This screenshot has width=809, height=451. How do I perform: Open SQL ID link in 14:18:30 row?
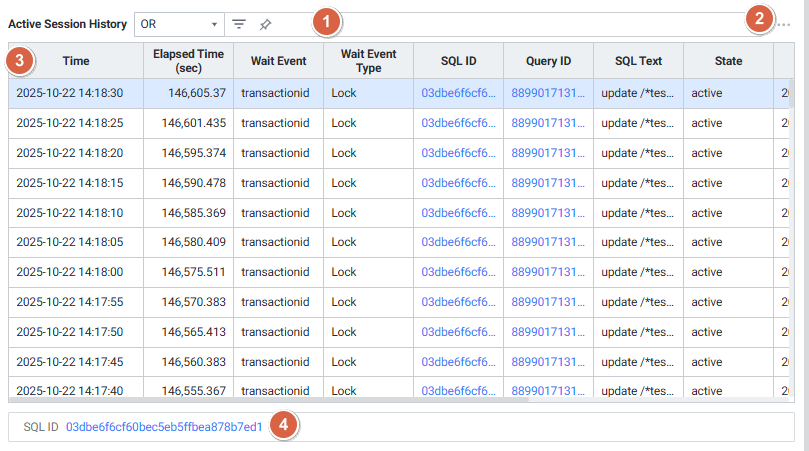pyautogui.click(x=457, y=93)
